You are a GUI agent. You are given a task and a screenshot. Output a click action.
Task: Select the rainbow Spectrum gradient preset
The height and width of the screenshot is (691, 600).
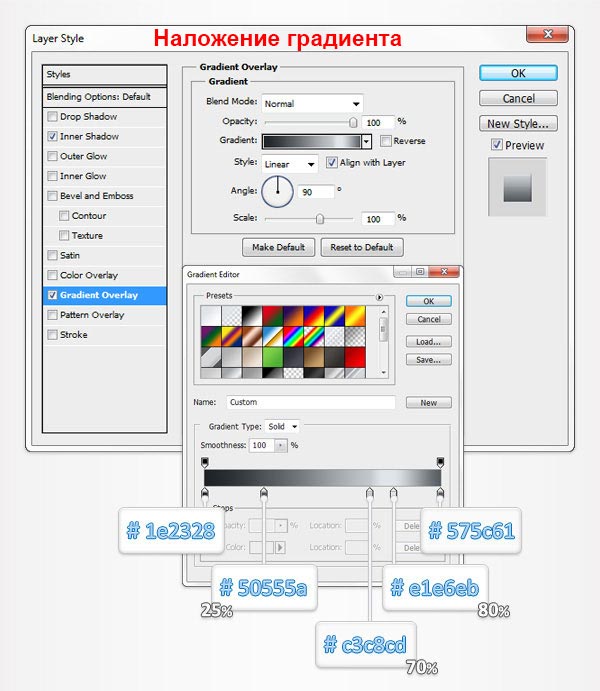click(294, 337)
